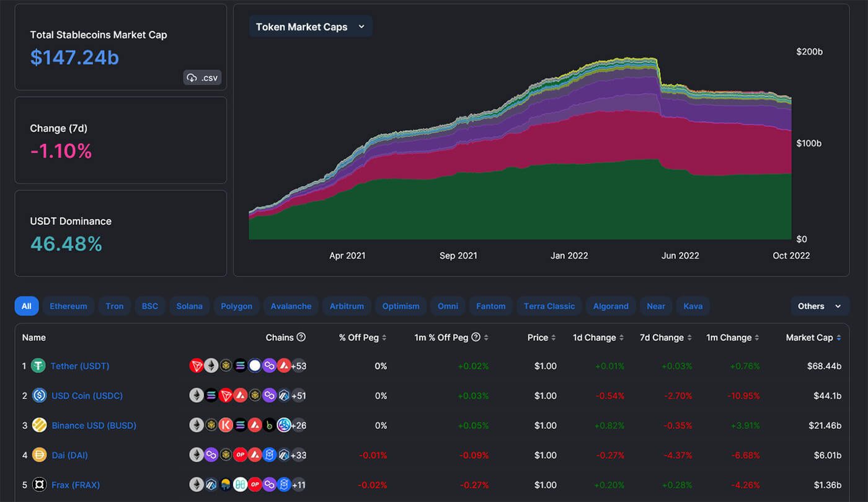Click Tether's $68.44b market cap value

point(825,366)
